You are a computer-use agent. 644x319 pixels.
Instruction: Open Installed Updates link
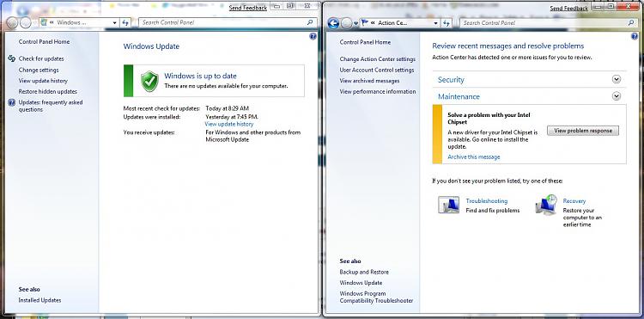[x=39, y=300]
